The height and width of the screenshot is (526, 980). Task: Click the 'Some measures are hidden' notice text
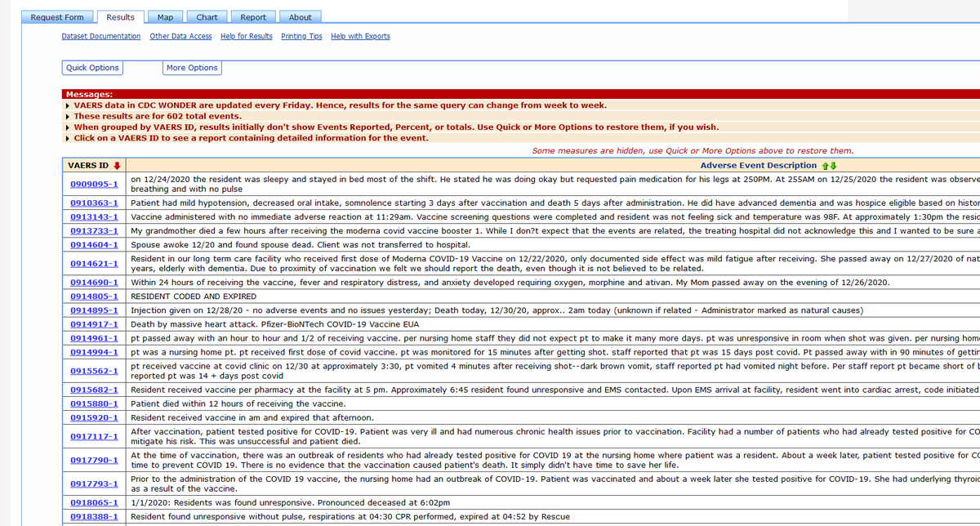693,150
